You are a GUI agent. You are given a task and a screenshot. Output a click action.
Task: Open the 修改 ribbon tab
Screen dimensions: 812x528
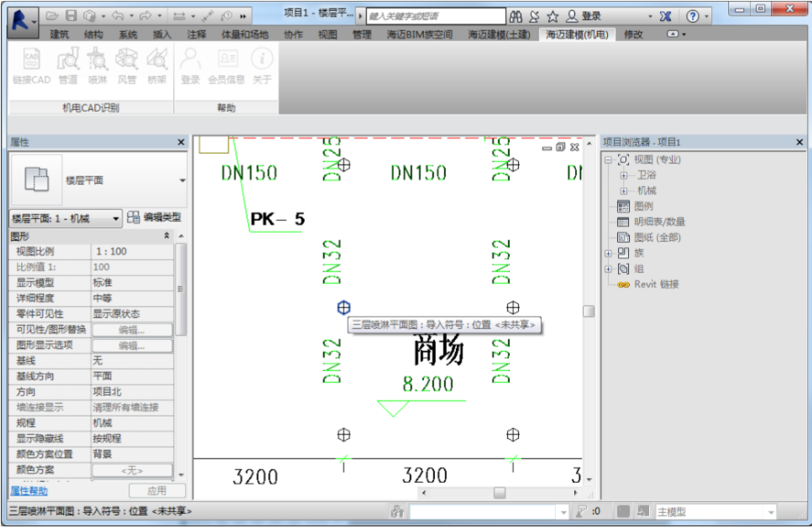click(633, 34)
